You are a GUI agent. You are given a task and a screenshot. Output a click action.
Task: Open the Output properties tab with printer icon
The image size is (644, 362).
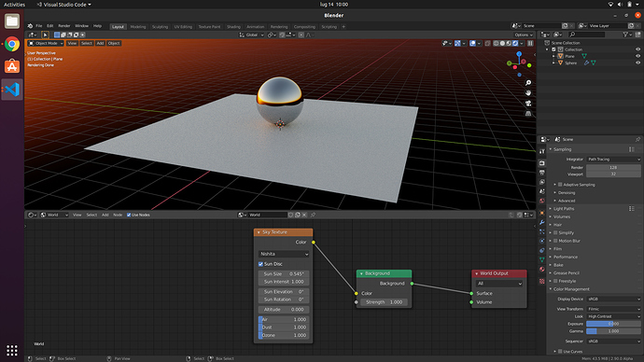542,173
